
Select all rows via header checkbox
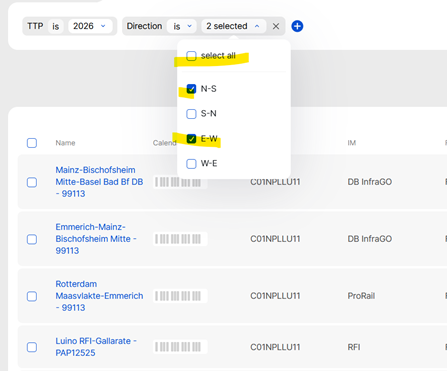tap(32, 143)
